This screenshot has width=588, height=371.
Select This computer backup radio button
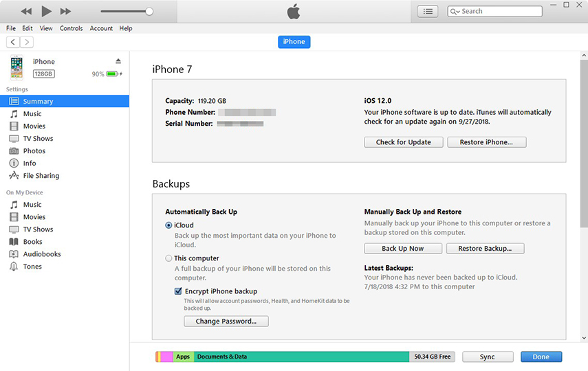168,258
